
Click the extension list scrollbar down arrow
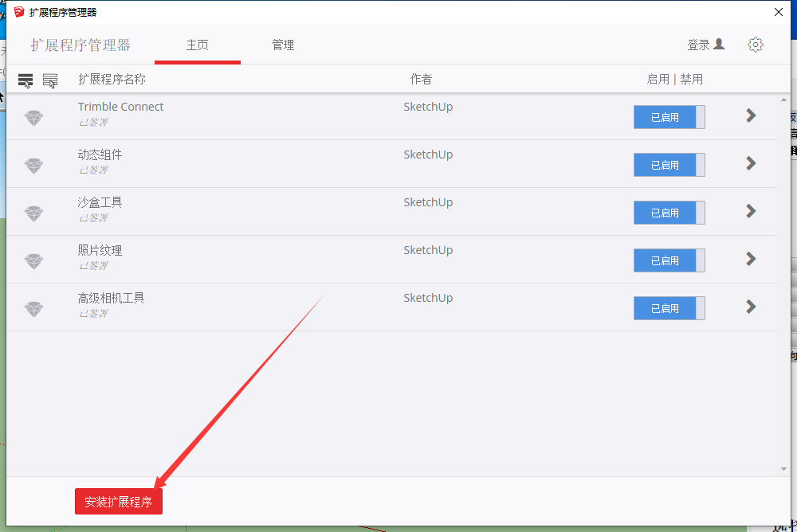point(783,469)
